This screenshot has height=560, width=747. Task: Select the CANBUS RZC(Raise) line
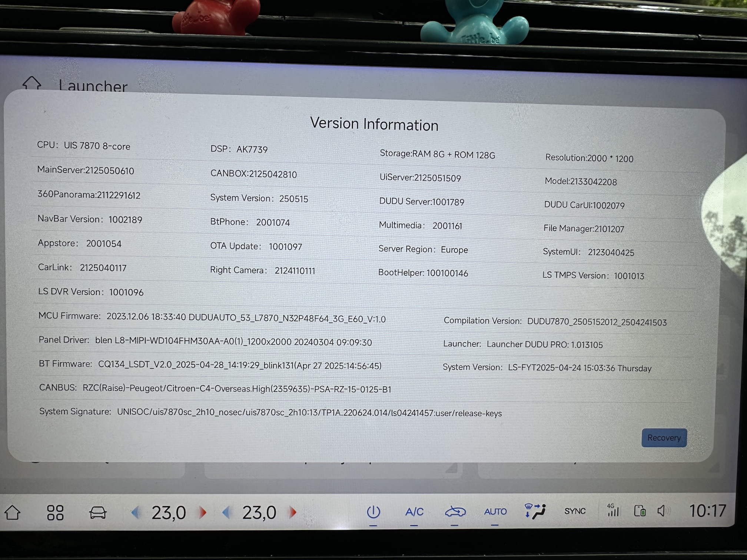tap(215, 388)
